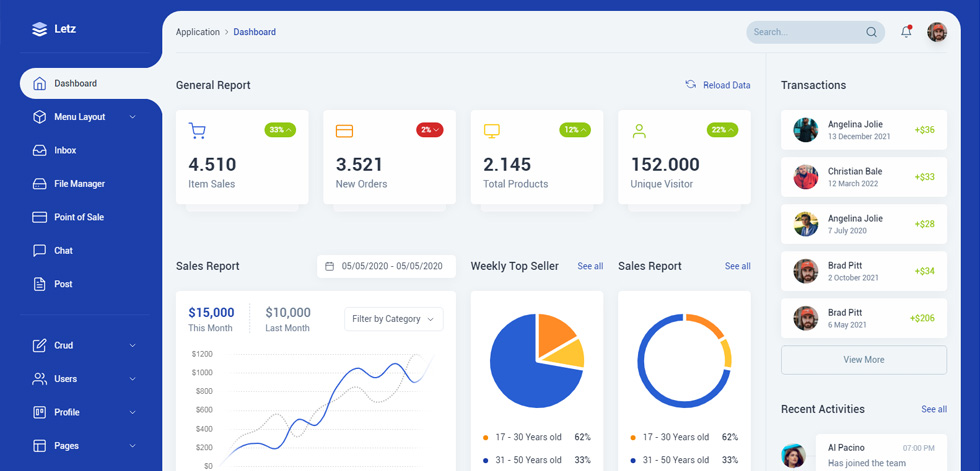Click Al Pacino's avatar in Recent Activities

click(793, 456)
